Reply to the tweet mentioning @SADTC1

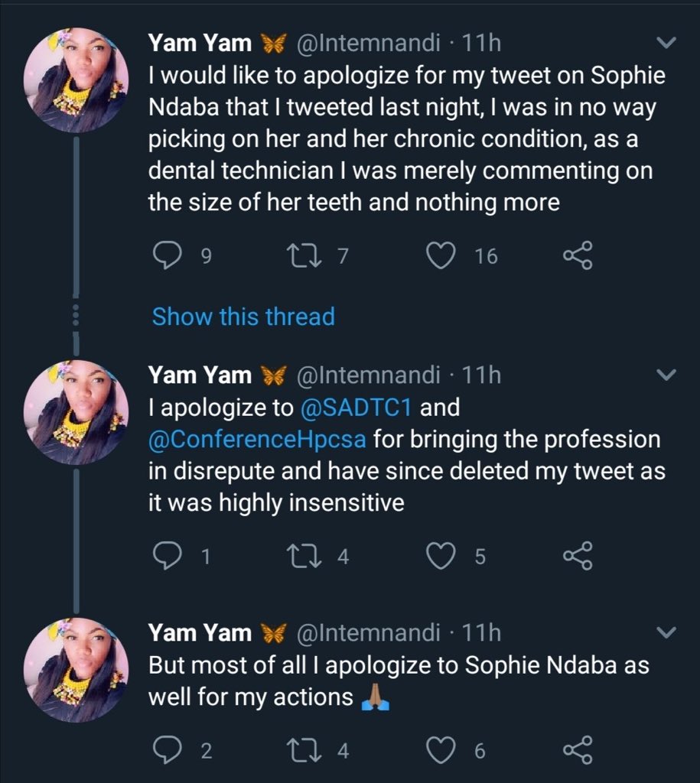(x=166, y=557)
